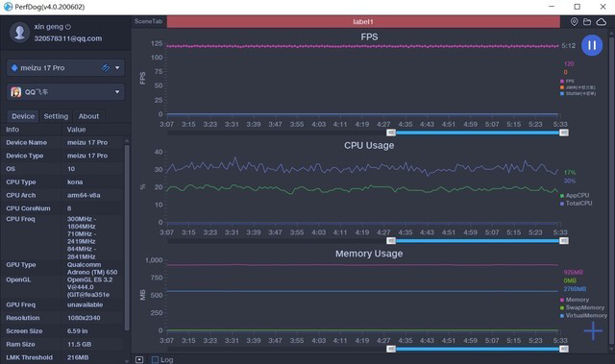Screen dimensions: 615x364
Task: Click the cloud upload icon
Action: [x=602, y=22]
